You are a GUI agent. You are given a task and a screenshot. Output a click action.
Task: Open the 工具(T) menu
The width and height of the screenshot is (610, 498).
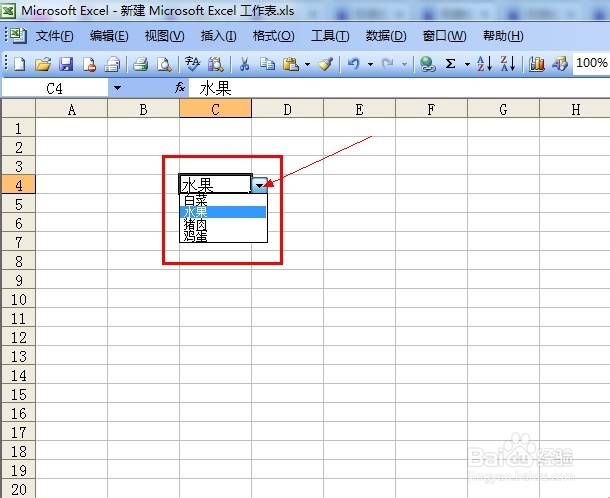pyautogui.click(x=330, y=36)
